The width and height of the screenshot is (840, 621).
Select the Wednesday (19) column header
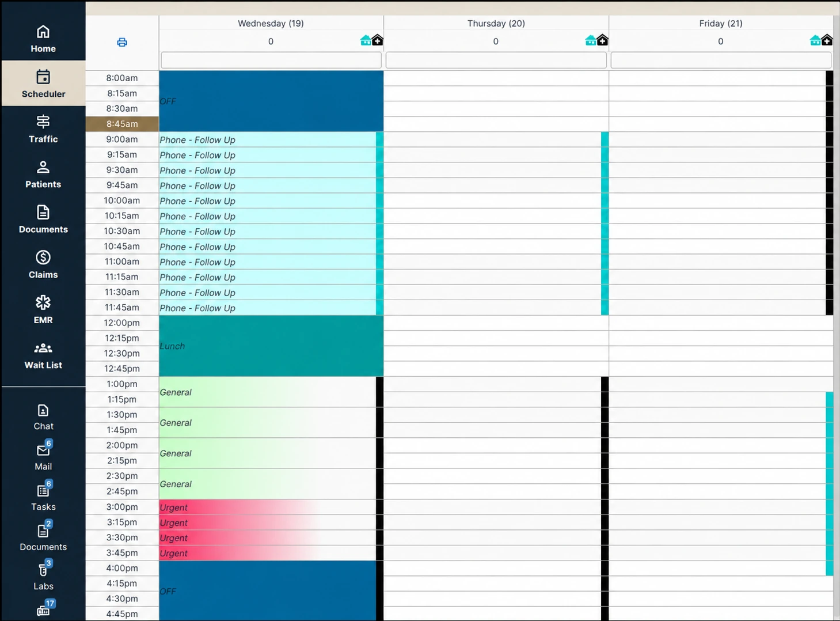pyautogui.click(x=271, y=24)
